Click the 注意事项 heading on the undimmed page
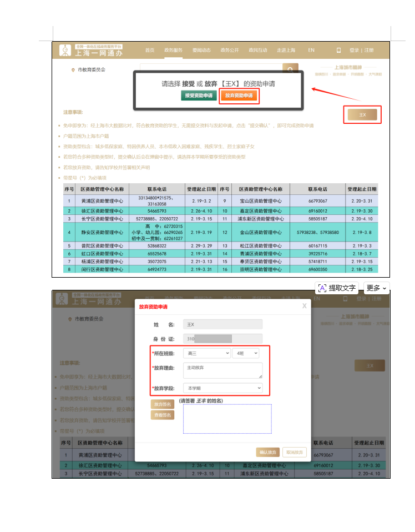The width and height of the screenshot is (415, 532). [73, 112]
